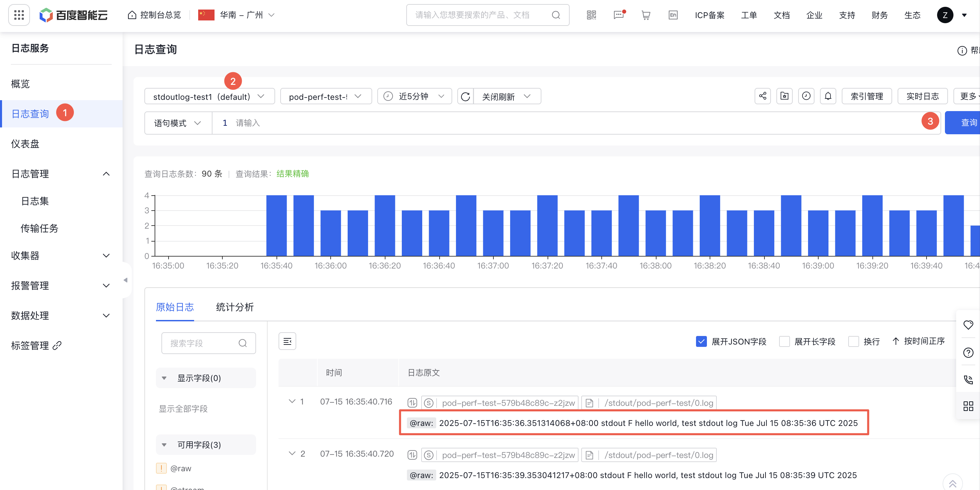Screen dimensions: 980x490
Task: Open the QR code icon in header
Action: click(x=591, y=15)
